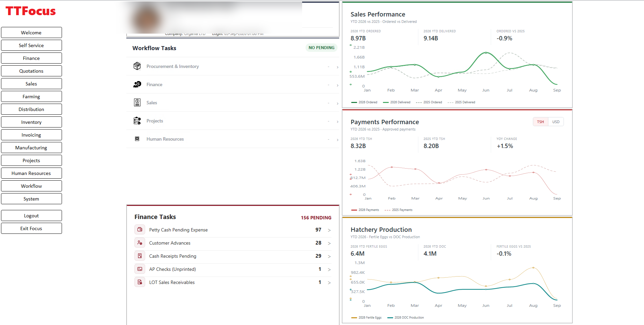Click the Finance workflow coin icon
The height and width of the screenshot is (325, 644).
[137, 84]
